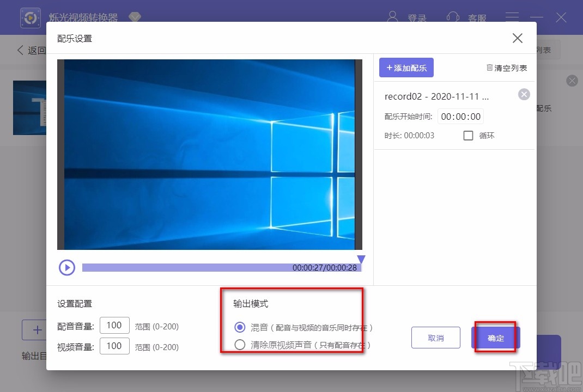This screenshot has height=392, width=583.
Task: Click the 登录 login person icon
Action: [x=393, y=17]
